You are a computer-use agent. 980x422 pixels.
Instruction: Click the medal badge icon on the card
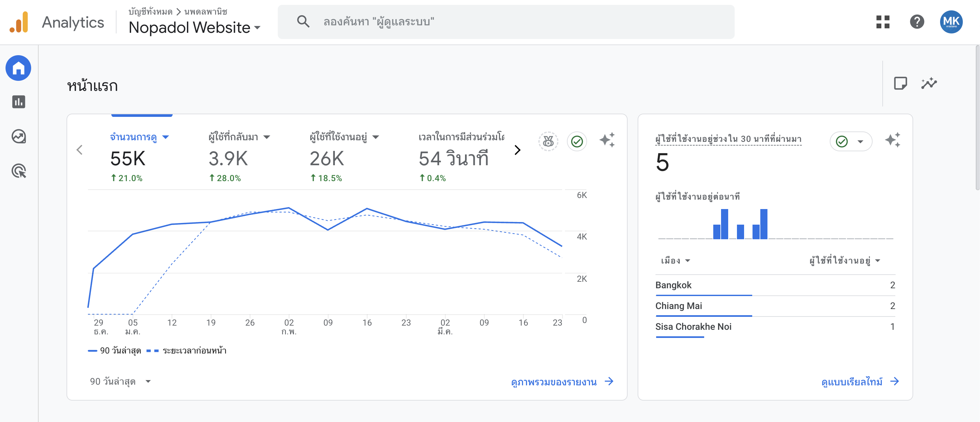[548, 142]
